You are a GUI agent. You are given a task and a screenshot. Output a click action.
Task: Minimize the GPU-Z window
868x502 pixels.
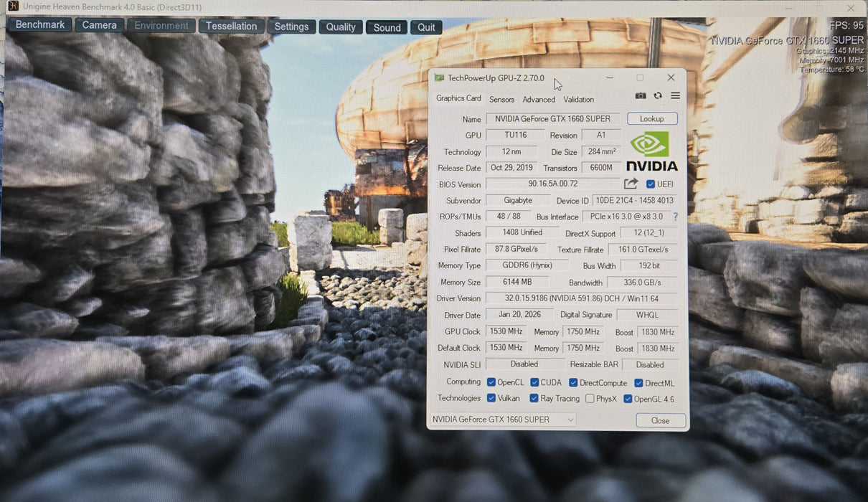coord(609,77)
